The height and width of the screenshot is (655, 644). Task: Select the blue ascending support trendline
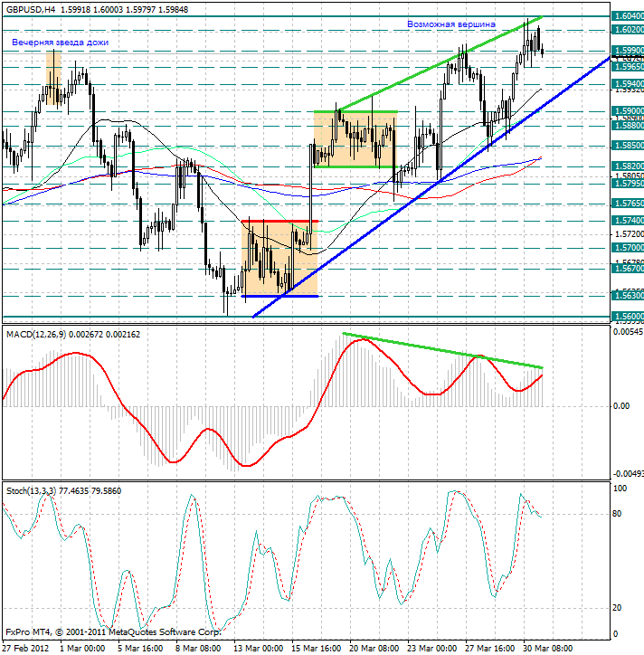coord(431,187)
